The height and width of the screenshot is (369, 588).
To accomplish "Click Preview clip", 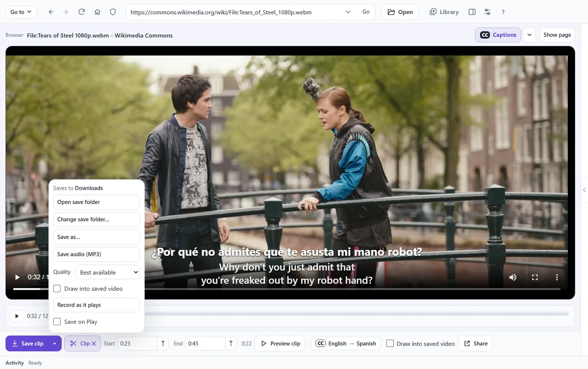I will click(x=280, y=343).
